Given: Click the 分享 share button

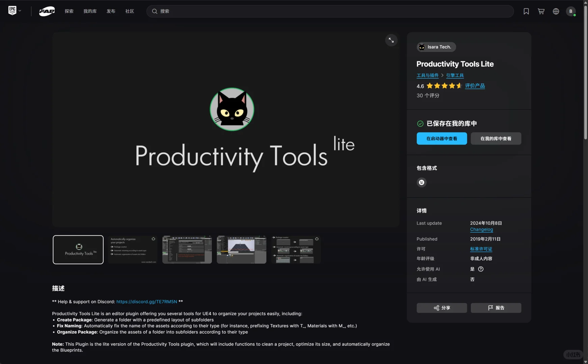Looking at the screenshot, I should 442,308.
